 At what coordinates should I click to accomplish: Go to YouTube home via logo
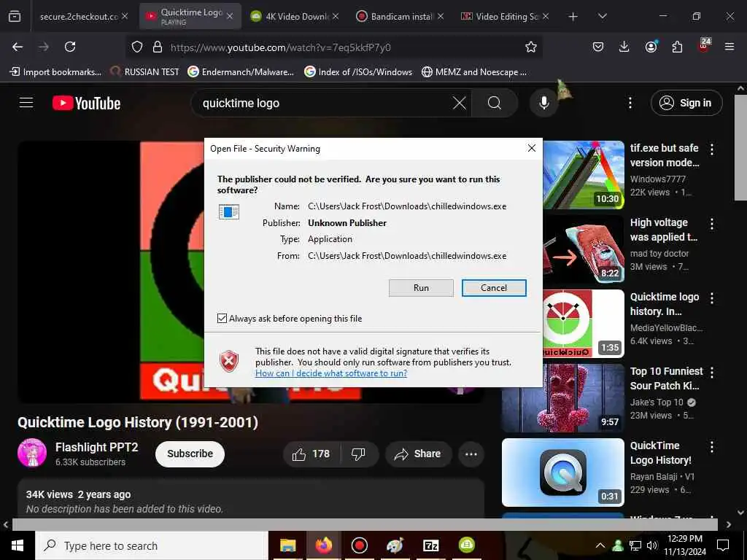pos(87,103)
